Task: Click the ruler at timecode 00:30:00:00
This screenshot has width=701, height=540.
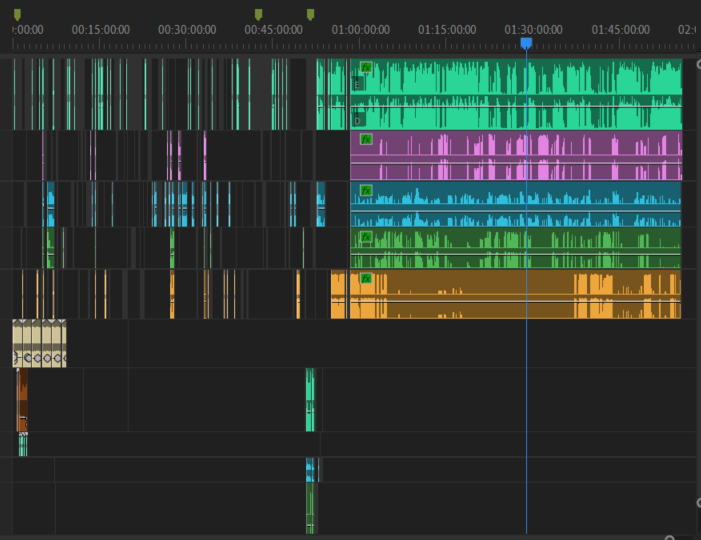Action: point(187,30)
